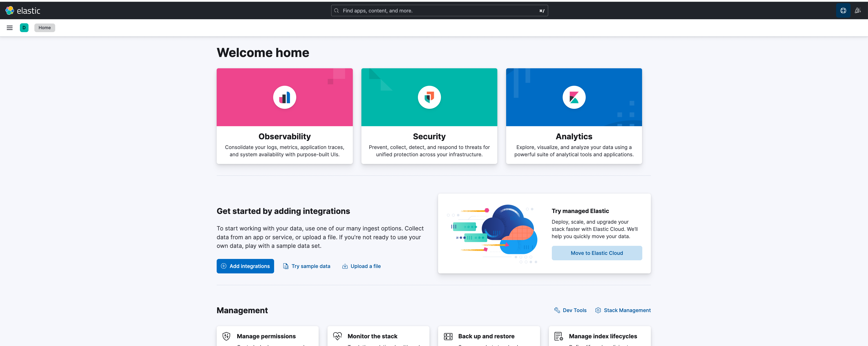Focus the Find apps search field
Screen dimensions: 868x346
438,11
